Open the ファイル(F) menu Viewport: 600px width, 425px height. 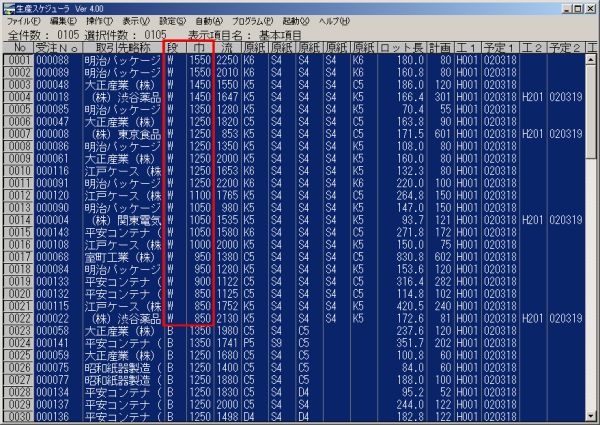tap(24, 21)
